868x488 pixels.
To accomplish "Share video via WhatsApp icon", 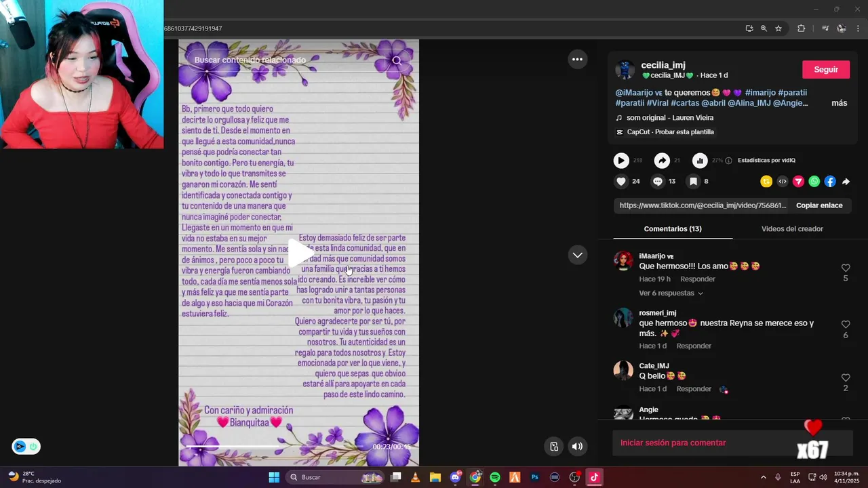I will click(814, 181).
